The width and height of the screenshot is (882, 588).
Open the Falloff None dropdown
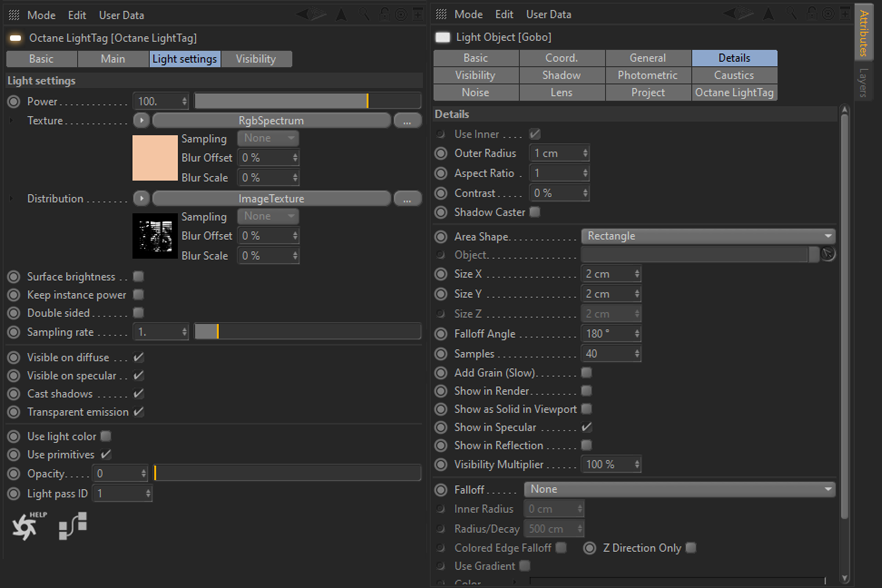point(679,489)
